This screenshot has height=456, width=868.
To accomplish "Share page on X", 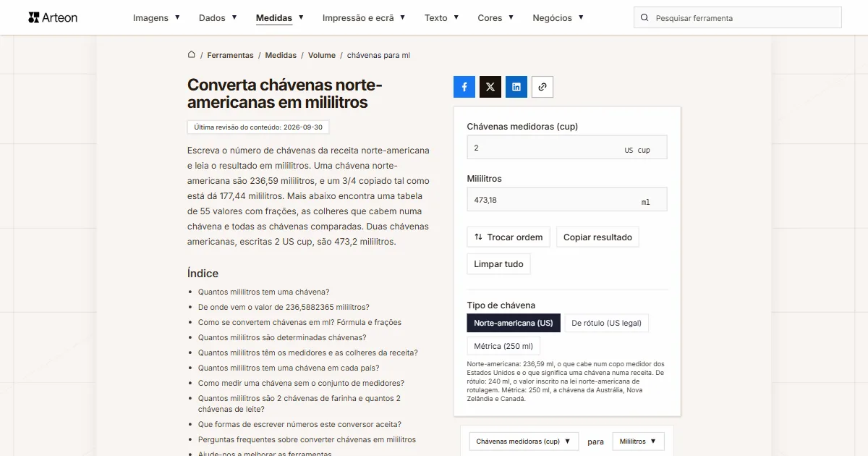I will point(490,87).
